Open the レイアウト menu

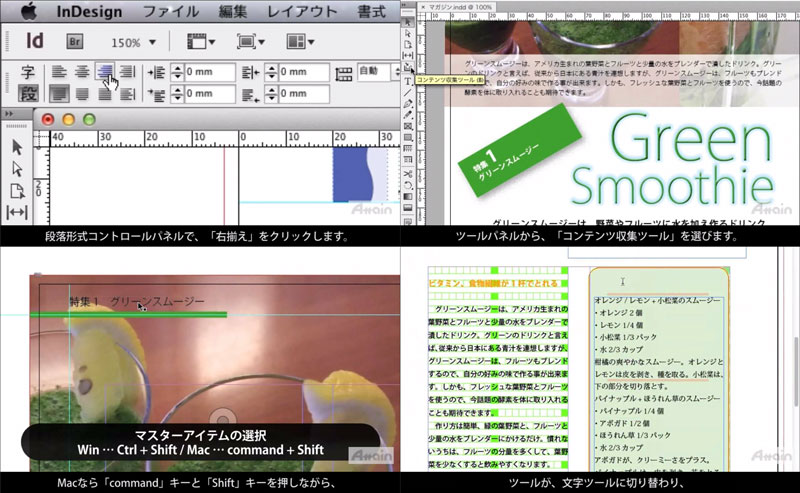click(303, 12)
